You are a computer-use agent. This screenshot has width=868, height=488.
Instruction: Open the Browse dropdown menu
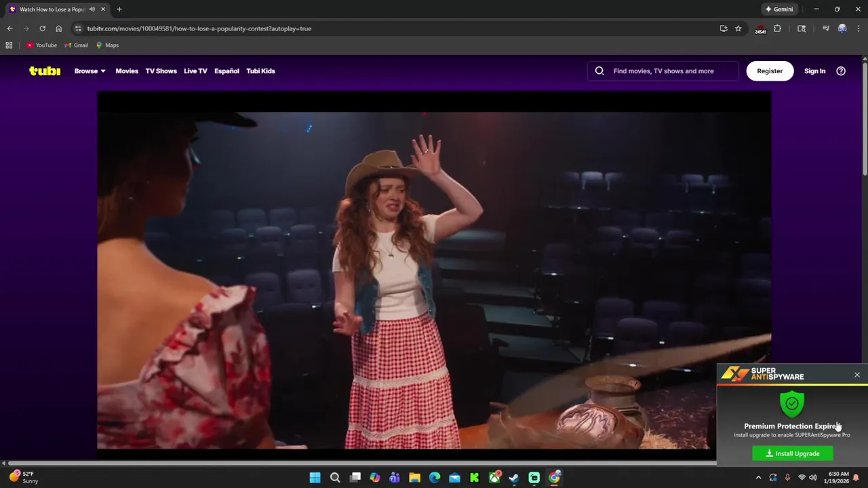pyautogui.click(x=90, y=70)
